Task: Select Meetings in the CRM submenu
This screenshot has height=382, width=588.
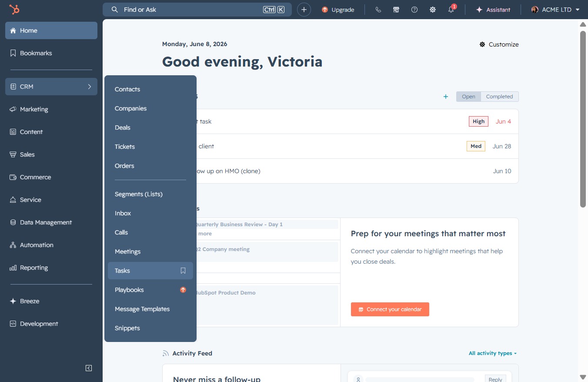Action: 150,251
